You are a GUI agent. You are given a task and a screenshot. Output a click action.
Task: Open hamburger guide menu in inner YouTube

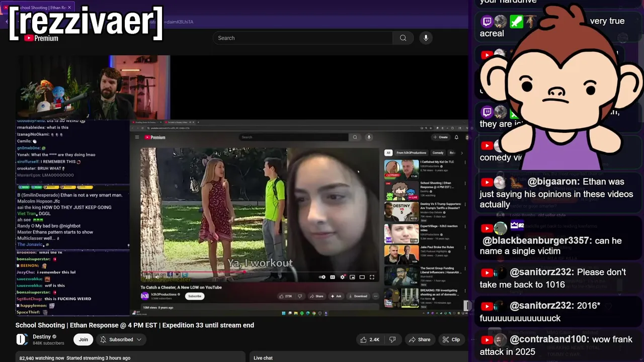[137, 137]
